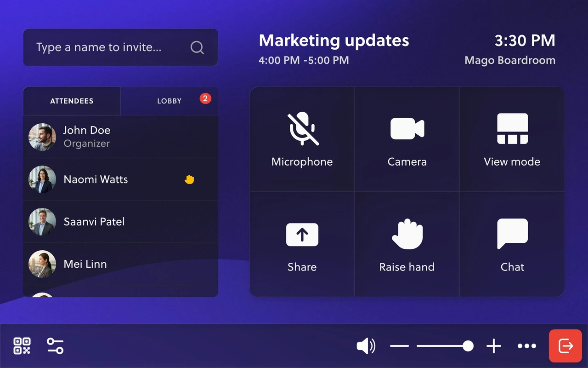Select John Doe in attendee list
588x368 pixels.
click(x=120, y=137)
